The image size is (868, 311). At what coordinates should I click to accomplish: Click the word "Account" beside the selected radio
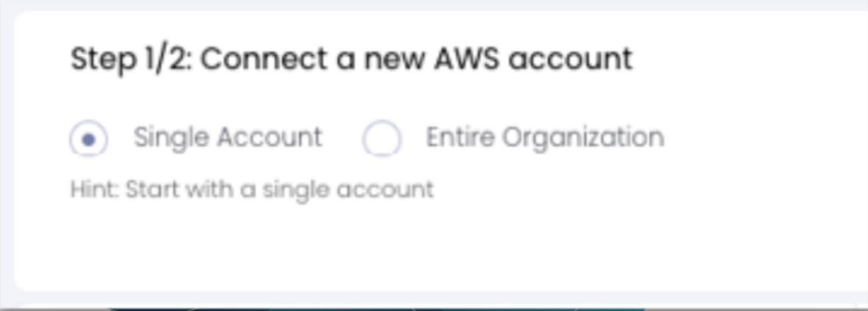(x=270, y=137)
